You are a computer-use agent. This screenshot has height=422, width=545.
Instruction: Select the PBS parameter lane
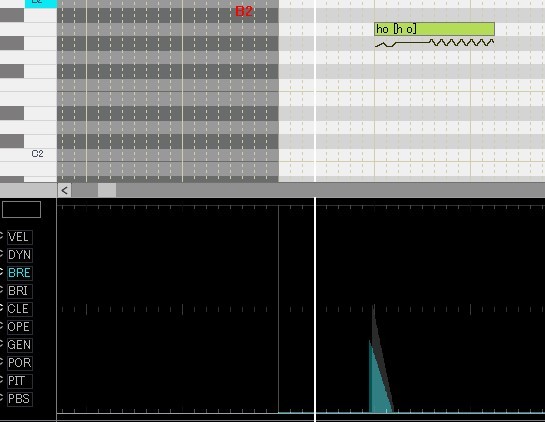(20, 399)
